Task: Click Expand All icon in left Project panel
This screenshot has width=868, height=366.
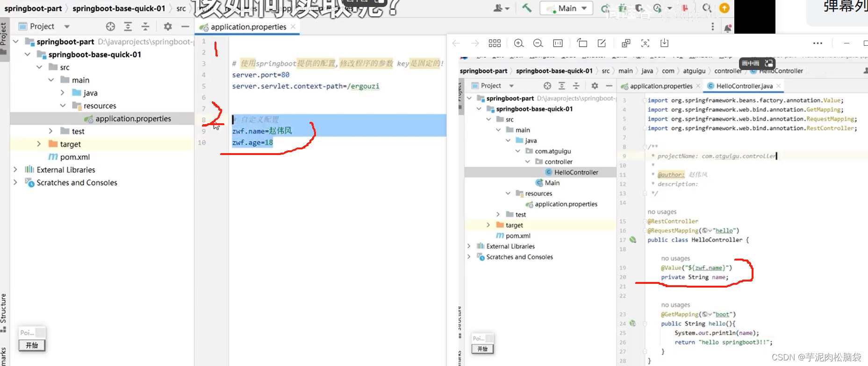Action: [128, 27]
